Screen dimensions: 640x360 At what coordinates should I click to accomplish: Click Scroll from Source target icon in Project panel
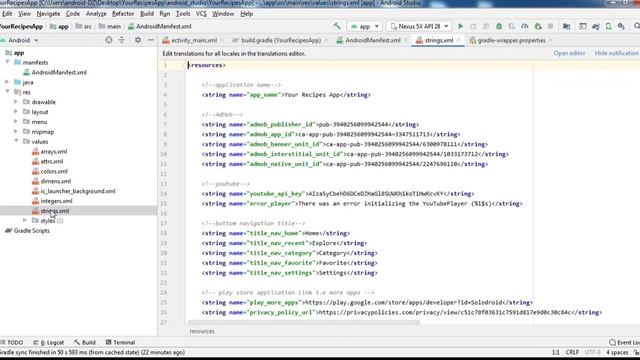point(109,40)
